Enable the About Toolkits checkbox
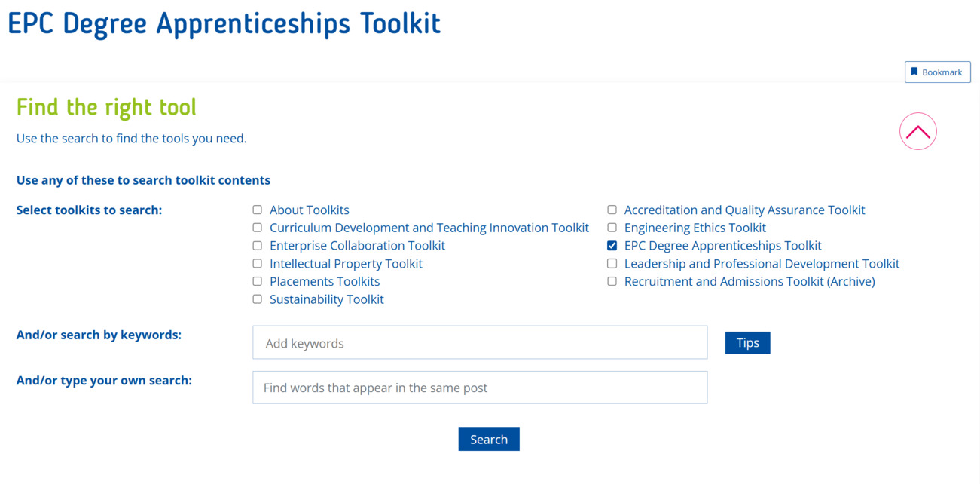Image resolution: width=980 pixels, height=484 pixels. click(x=257, y=210)
